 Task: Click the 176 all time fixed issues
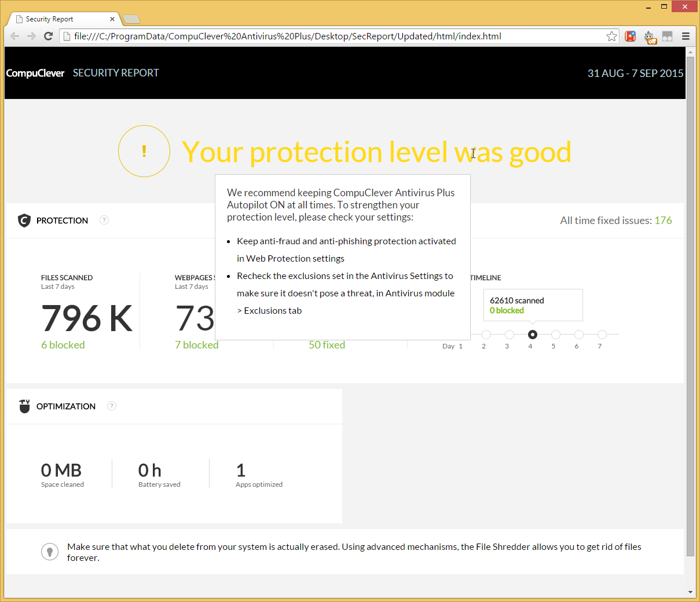663,221
